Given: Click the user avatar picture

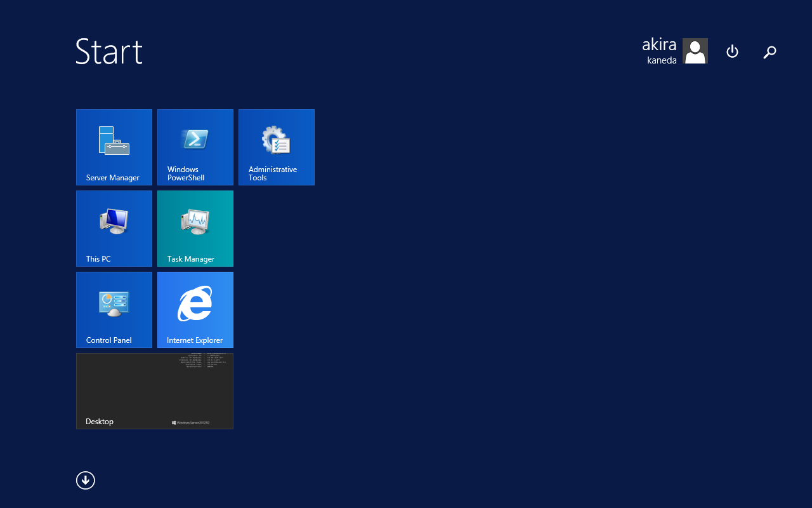Looking at the screenshot, I should 695,51.
